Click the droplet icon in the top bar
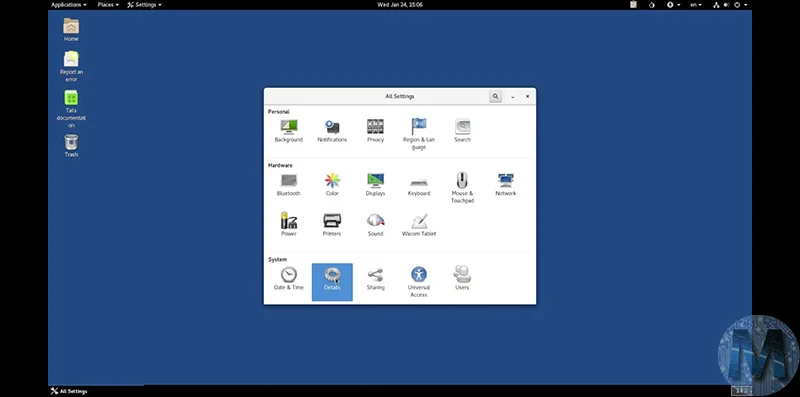This screenshot has height=397, width=800. [652, 5]
